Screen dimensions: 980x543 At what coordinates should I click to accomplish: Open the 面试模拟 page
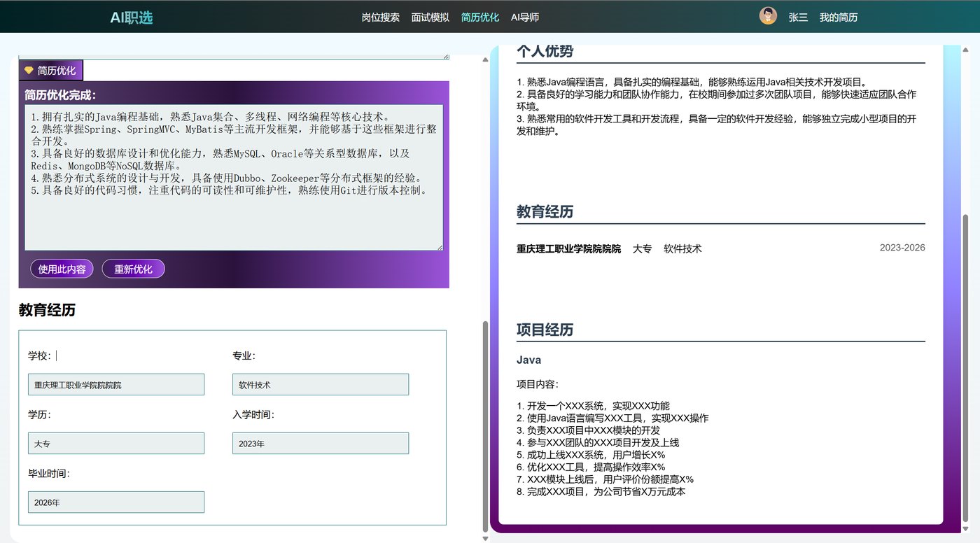[430, 17]
